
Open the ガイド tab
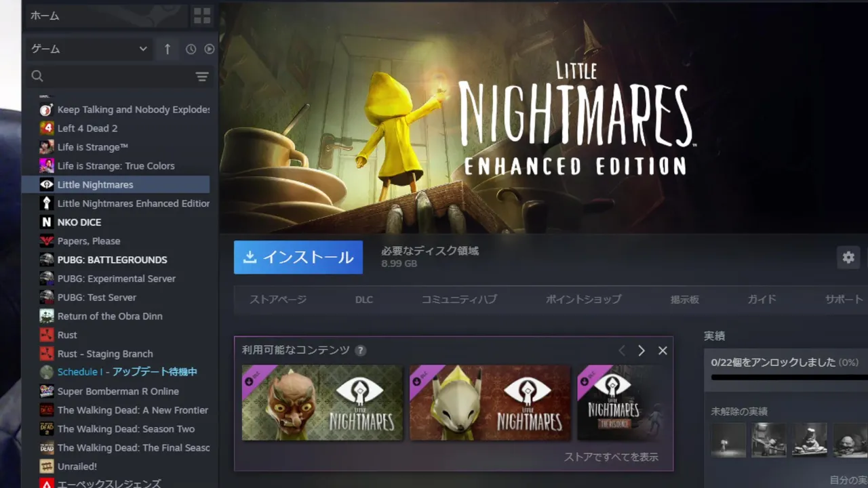(762, 300)
